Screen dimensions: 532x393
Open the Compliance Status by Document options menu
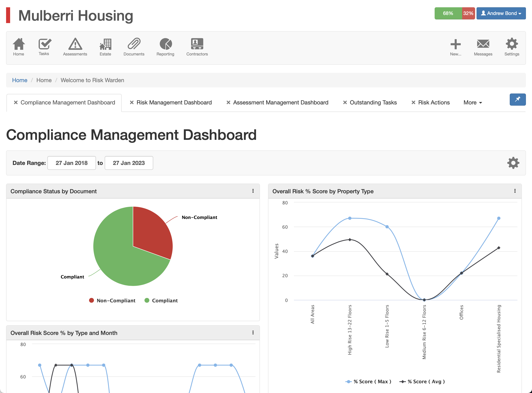253,191
